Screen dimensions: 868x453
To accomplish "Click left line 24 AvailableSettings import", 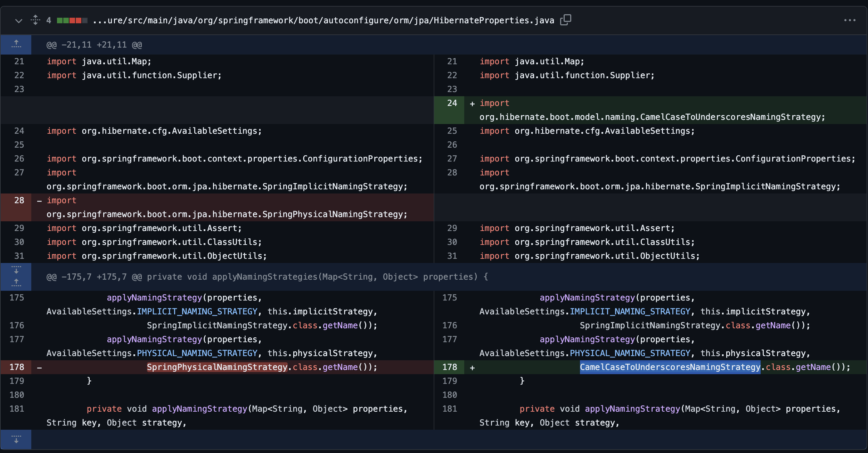I will point(154,131).
